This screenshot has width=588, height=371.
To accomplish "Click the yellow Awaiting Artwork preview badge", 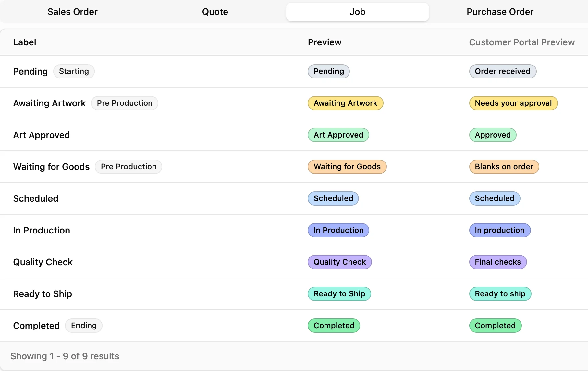I will point(345,103).
